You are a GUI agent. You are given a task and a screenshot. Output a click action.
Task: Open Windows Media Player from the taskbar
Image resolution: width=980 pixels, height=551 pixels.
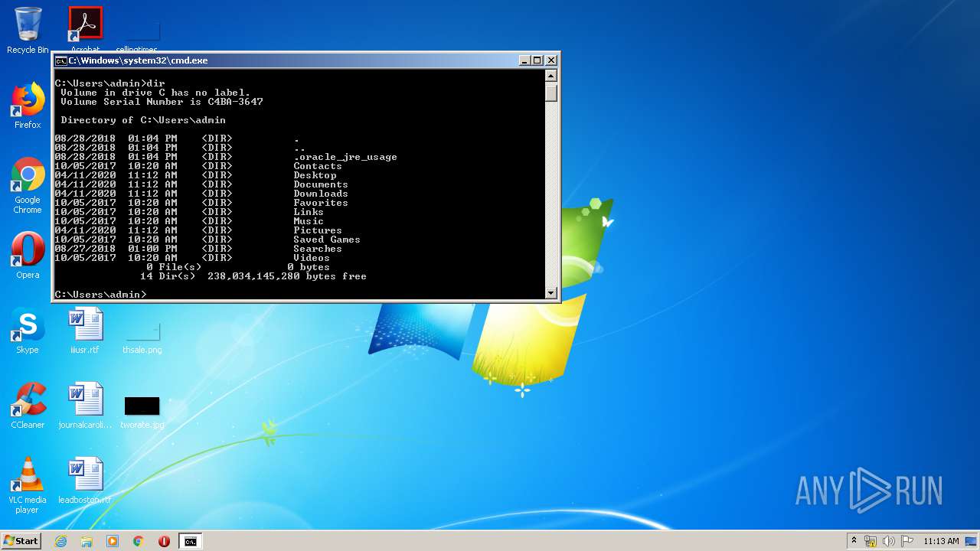[113, 541]
